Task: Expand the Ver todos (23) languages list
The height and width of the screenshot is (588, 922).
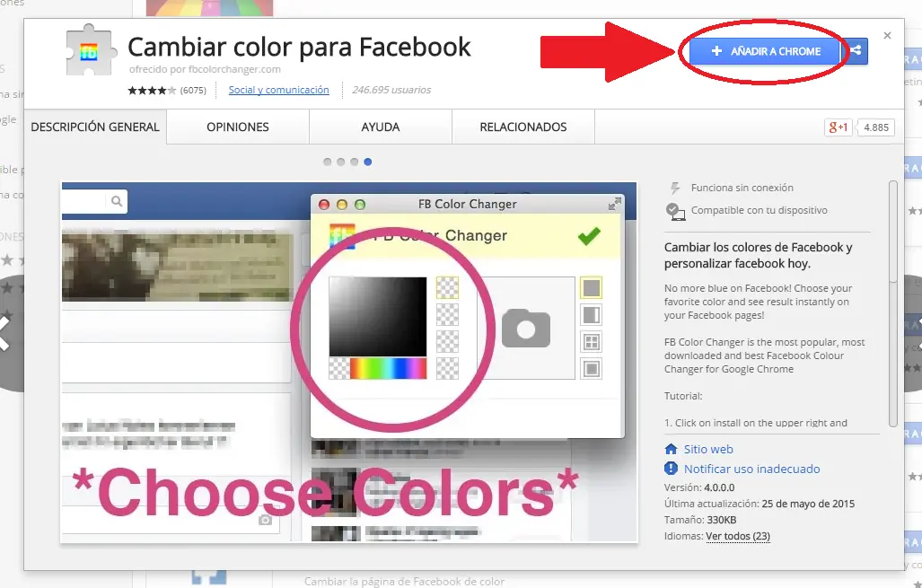Action: [x=737, y=536]
